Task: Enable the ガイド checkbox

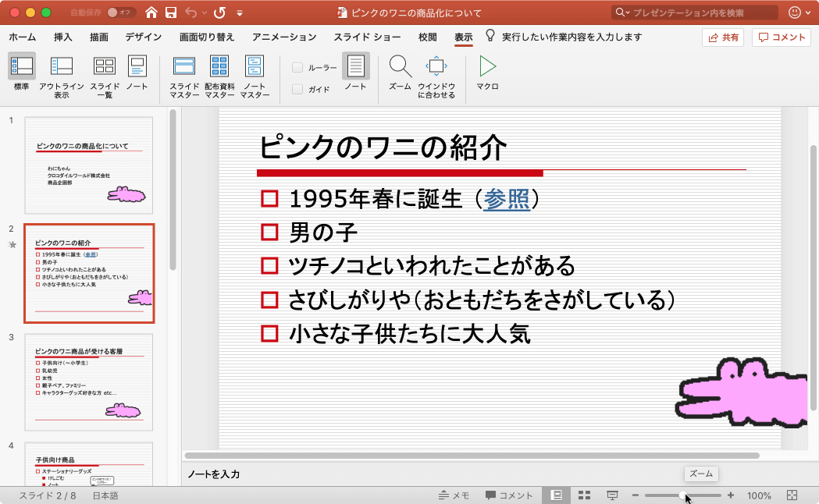Action: [297, 89]
